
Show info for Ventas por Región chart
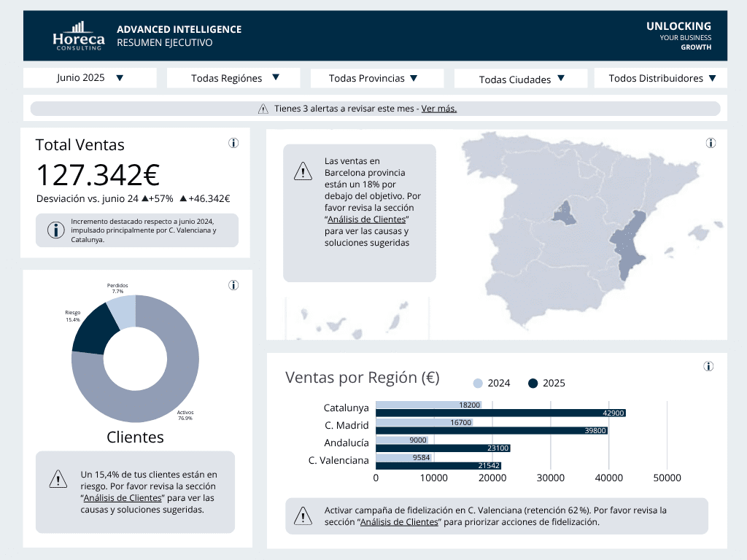(x=708, y=367)
